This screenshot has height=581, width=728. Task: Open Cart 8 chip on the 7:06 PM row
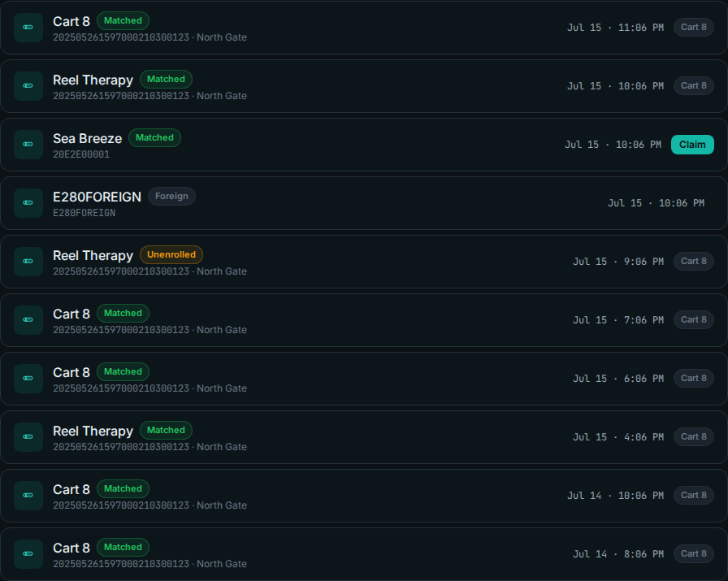694,320
